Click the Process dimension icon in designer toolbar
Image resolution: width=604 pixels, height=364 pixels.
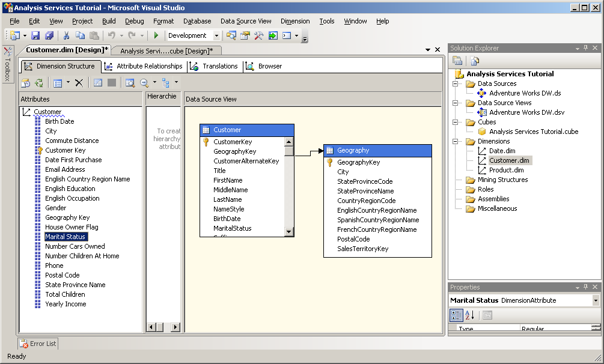39,82
